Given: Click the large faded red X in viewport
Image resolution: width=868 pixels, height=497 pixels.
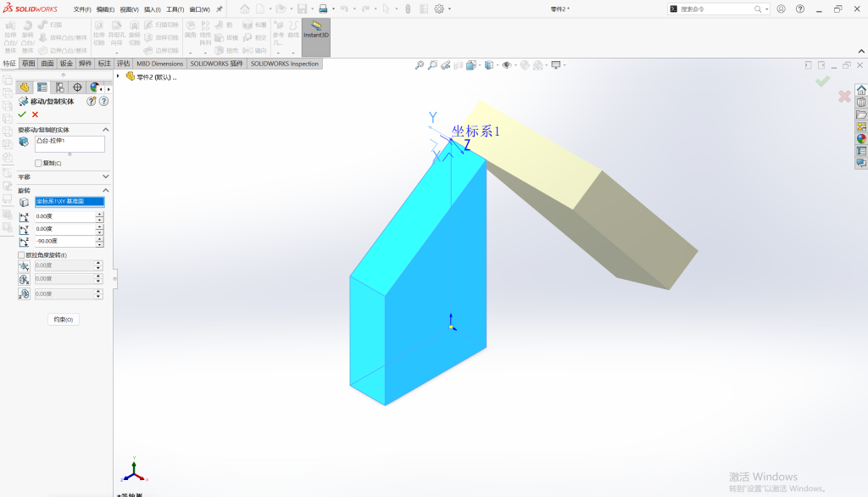Looking at the screenshot, I should pos(844,97).
